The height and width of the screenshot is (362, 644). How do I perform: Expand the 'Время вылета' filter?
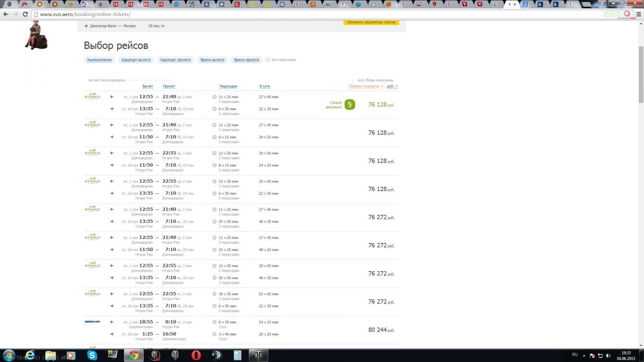pos(212,60)
